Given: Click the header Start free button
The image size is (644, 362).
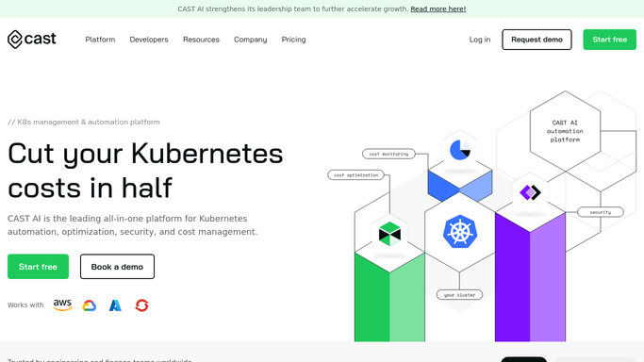Looking at the screenshot, I should (609, 40).
